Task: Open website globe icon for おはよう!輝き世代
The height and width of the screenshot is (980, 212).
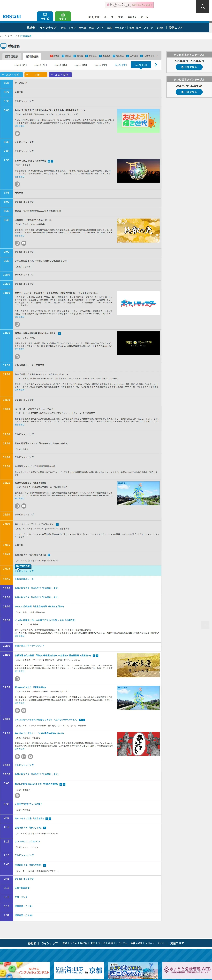Action: coord(17,134)
